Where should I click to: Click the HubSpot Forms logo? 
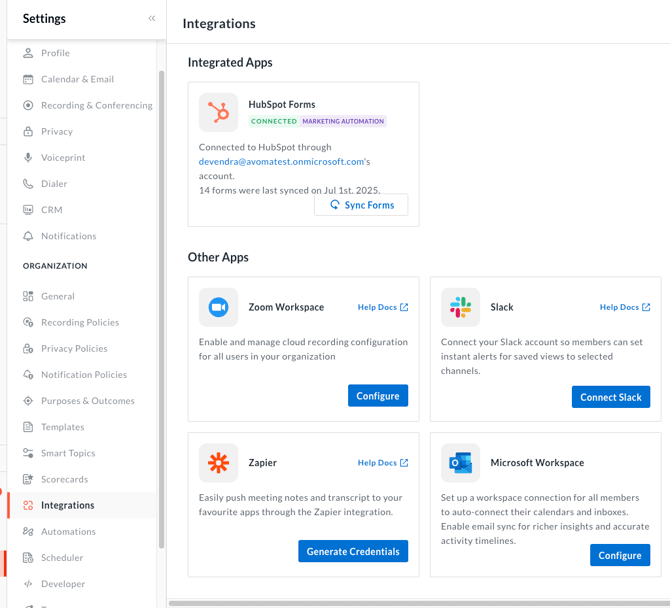pyautogui.click(x=218, y=112)
